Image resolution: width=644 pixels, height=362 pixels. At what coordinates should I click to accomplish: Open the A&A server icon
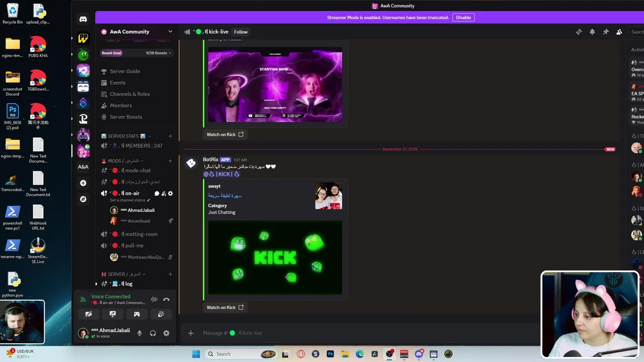[x=83, y=166]
